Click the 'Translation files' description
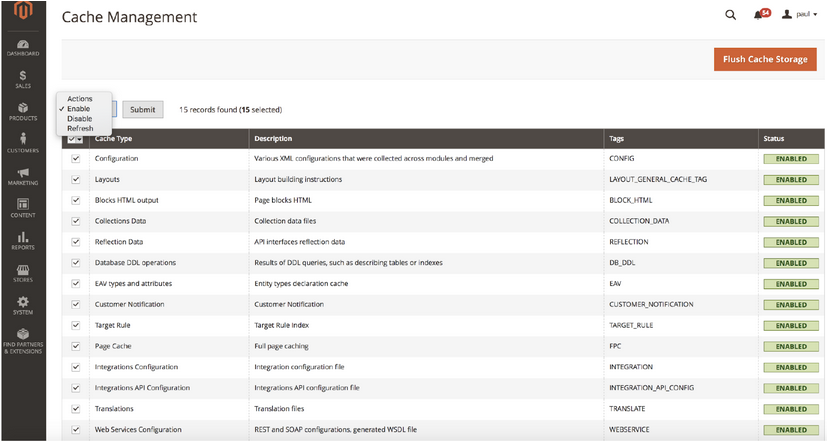The image size is (827, 441). pos(279,408)
